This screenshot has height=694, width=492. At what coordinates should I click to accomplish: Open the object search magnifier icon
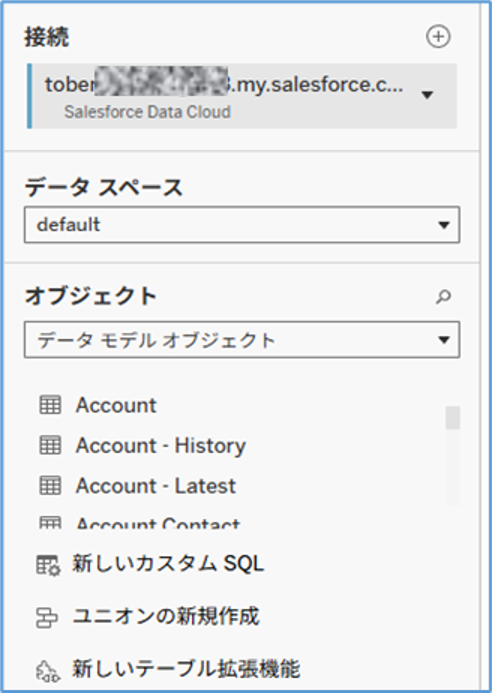click(443, 297)
